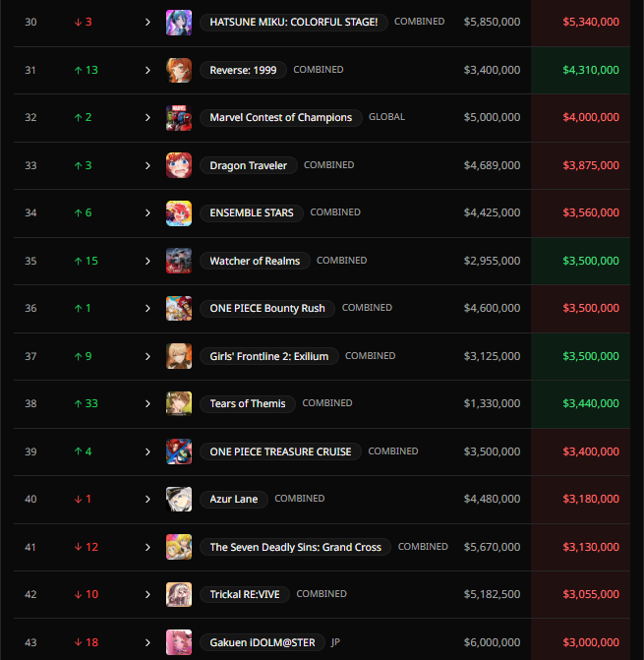
Task: Click the Dragon Traveler game icon
Action: (179, 165)
